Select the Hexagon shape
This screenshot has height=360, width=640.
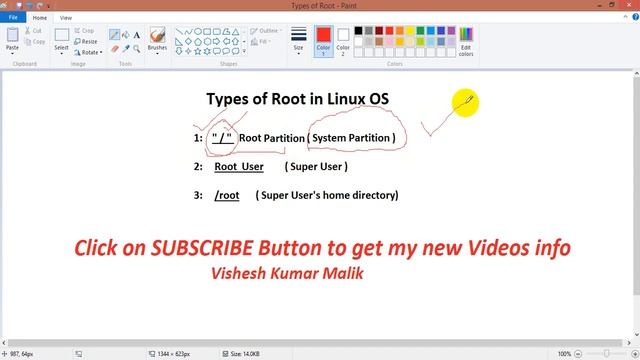click(207, 41)
